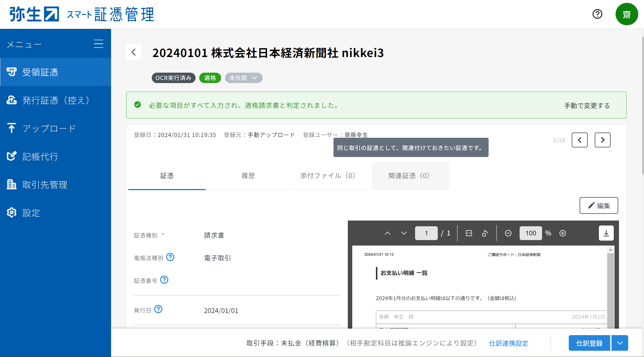Click the 2024/01/01 issue date value
The image size is (644, 357).
[221, 311]
